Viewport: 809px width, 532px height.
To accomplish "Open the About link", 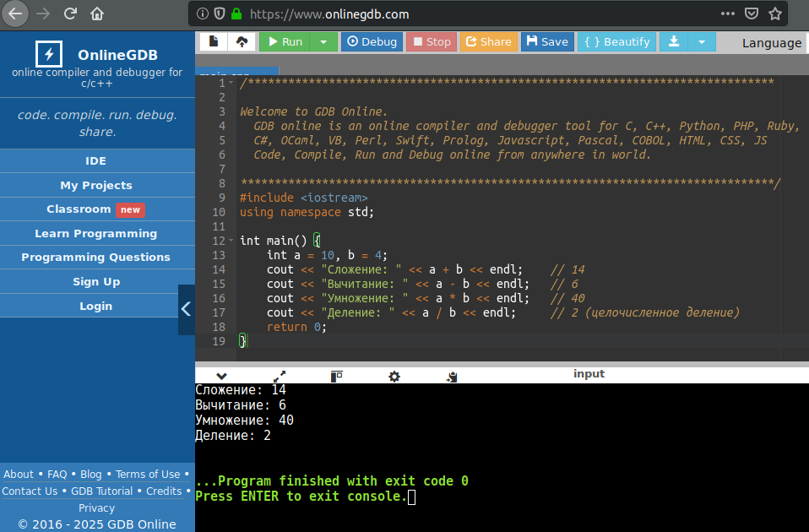I will (19, 475).
